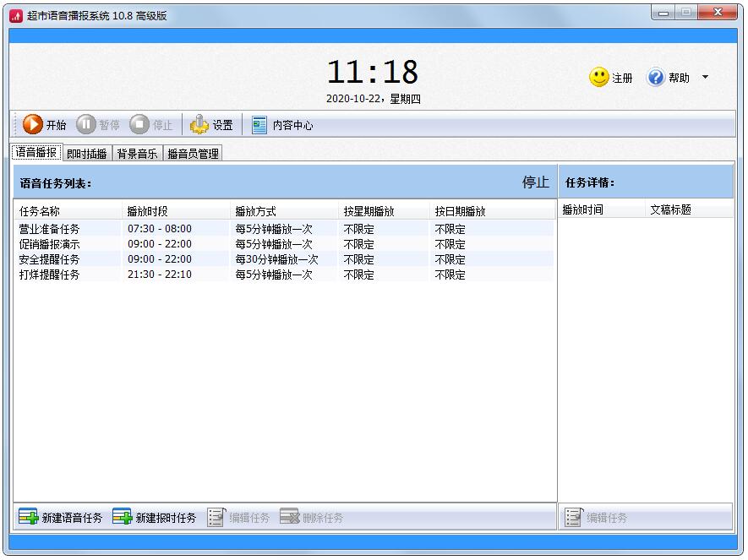The width and height of the screenshot is (748, 560).
Task: Minimize the 超市语音播报系统 window
Action: point(663,13)
